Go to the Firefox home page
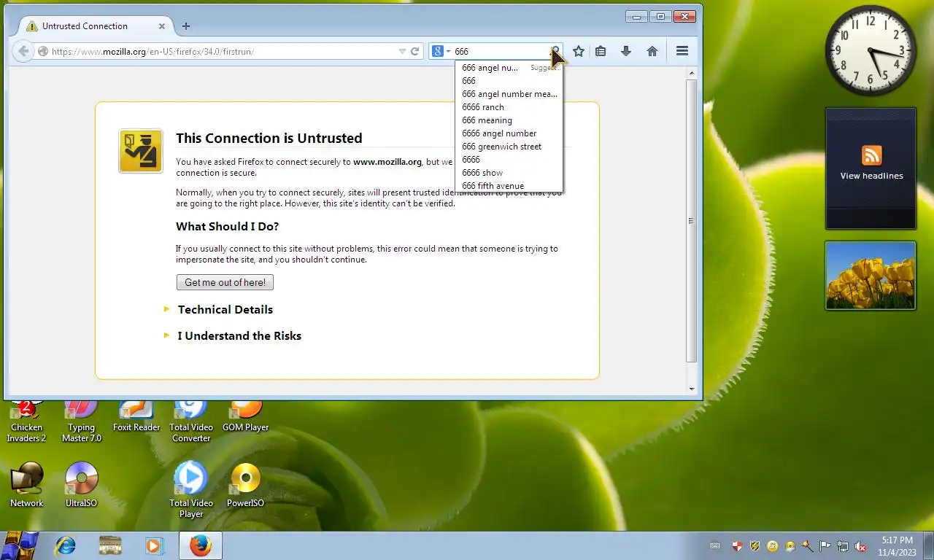The width and height of the screenshot is (934, 560). coord(652,51)
